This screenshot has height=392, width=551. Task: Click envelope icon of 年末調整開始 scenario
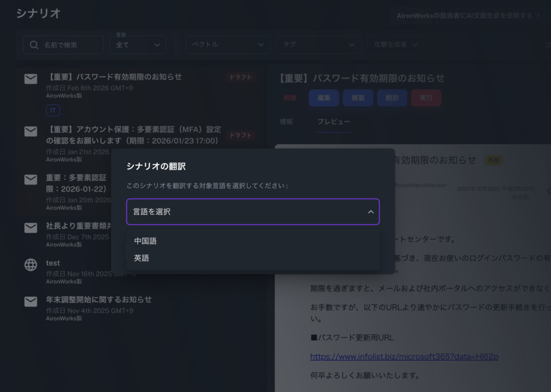[x=31, y=302]
